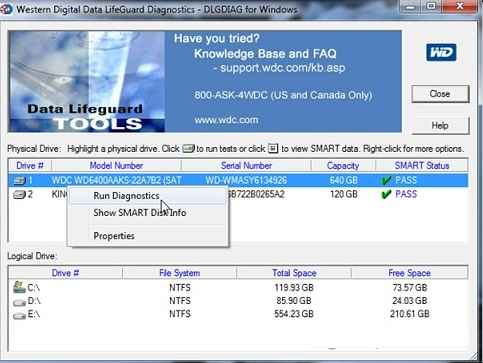This screenshot has width=483, height=363.
Task: Select physical drive 1 disk icon
Action: (19, 180)
